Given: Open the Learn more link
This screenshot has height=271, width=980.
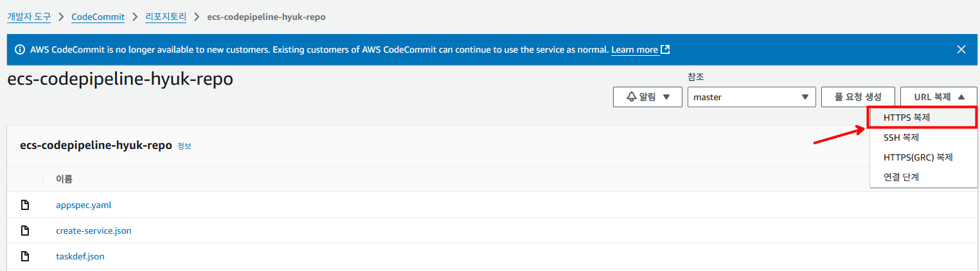Looking at the screenshot, I should point(634,49).
